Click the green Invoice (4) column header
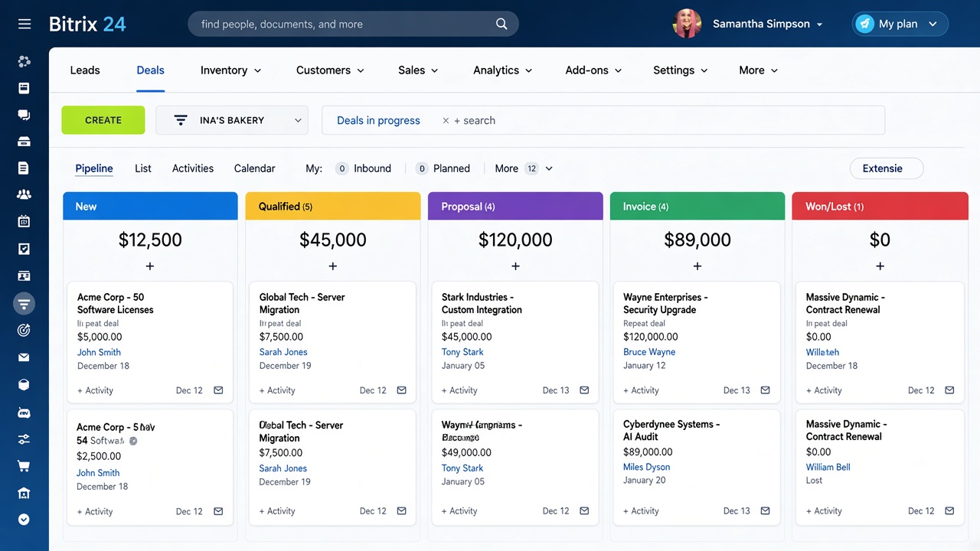The image size is (980, 551). (697, 206)
